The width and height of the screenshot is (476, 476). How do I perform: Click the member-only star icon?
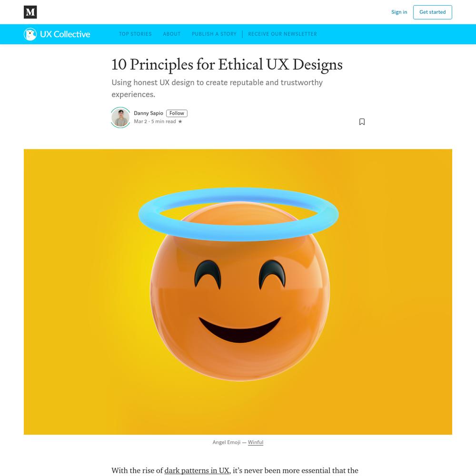point(180,121)
